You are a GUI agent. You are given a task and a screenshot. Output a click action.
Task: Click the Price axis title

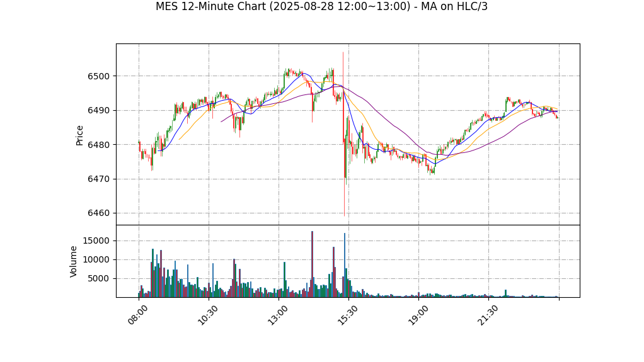click(x=79, y=135)
